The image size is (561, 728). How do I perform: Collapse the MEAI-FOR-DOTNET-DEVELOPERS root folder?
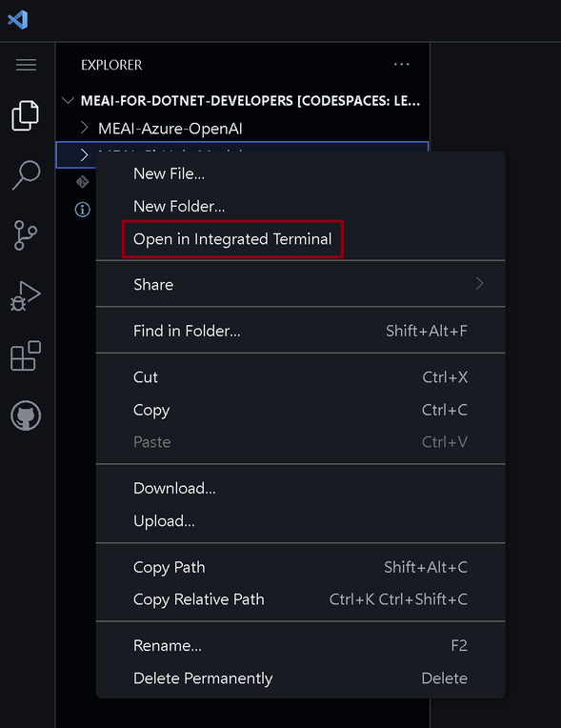tap(68, 100)
